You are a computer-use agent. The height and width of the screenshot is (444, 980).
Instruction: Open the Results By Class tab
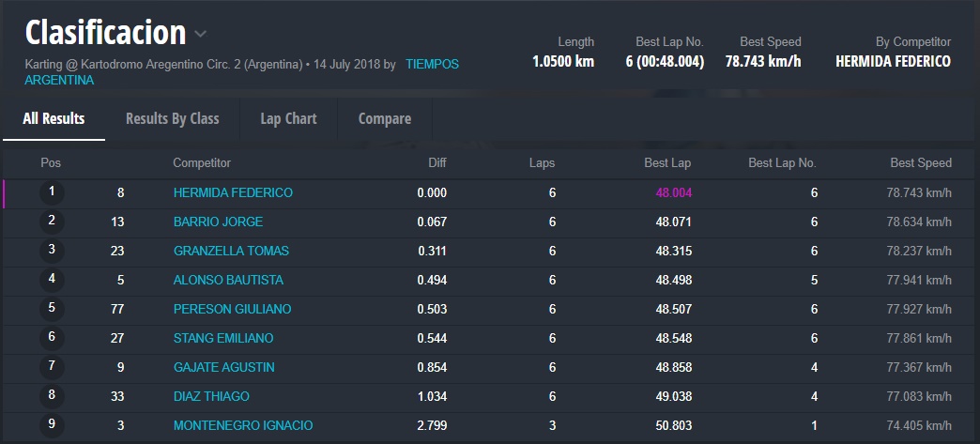[x=172, y=118]
